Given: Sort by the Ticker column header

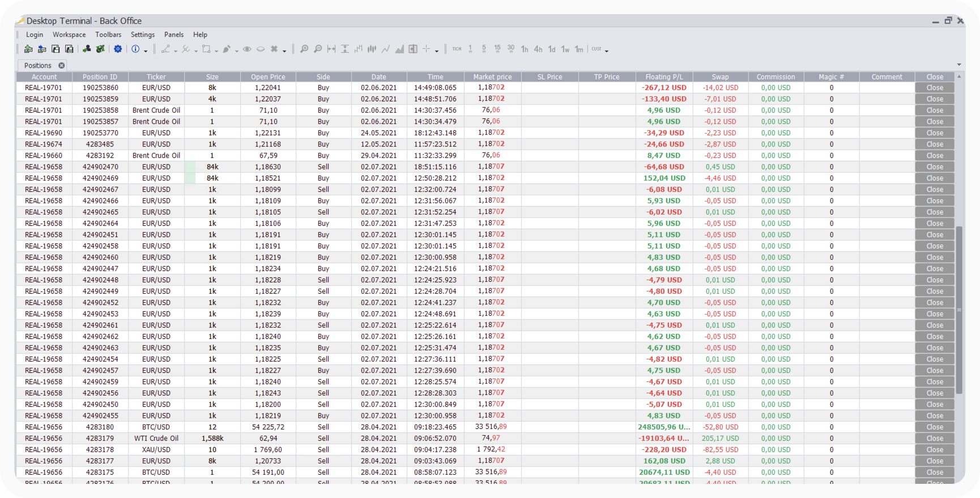Looking at the screenshot, I should coord(156,77).
